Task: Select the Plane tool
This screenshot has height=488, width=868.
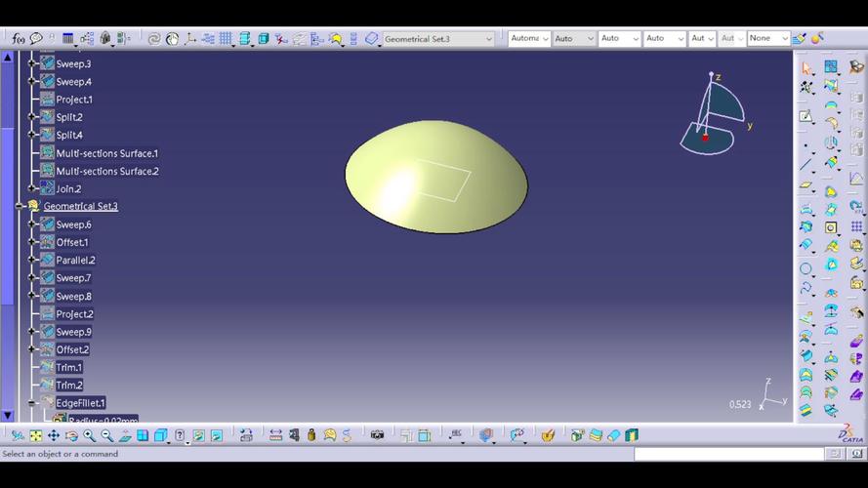Action: pyautogui.click(x=806, y=185)
